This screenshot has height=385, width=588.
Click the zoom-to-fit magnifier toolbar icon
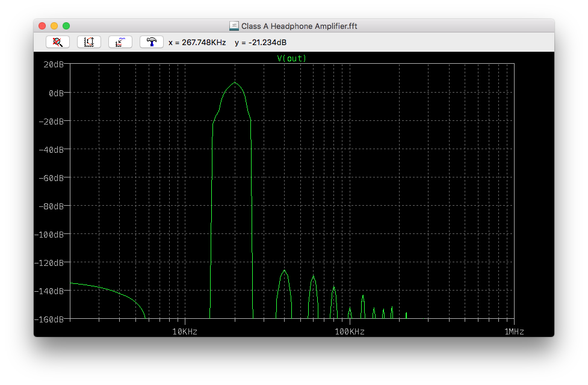(58, 42)
